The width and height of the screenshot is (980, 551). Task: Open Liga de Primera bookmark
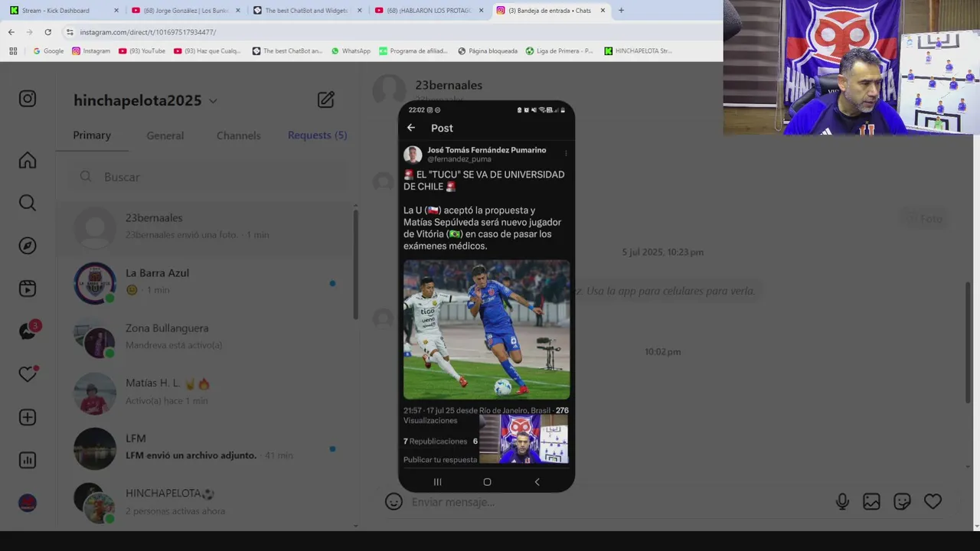[559, 51]
